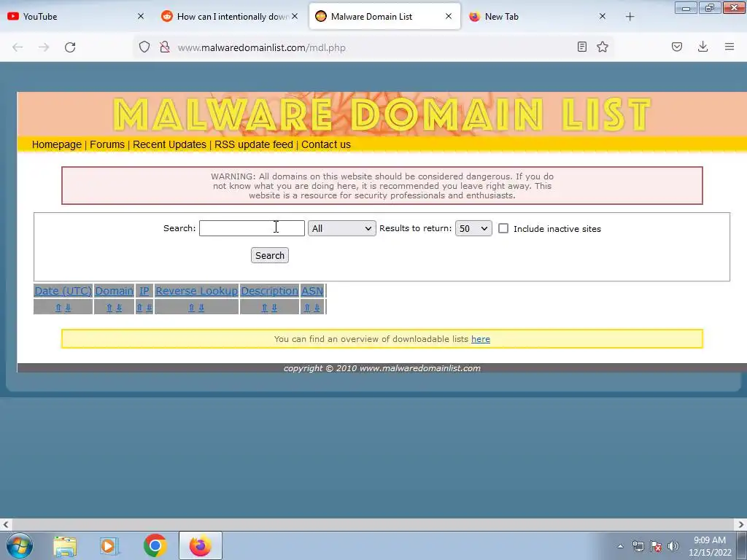Close the YouTube tab
This screenshot has width=747, height=560.
point(141,17)
